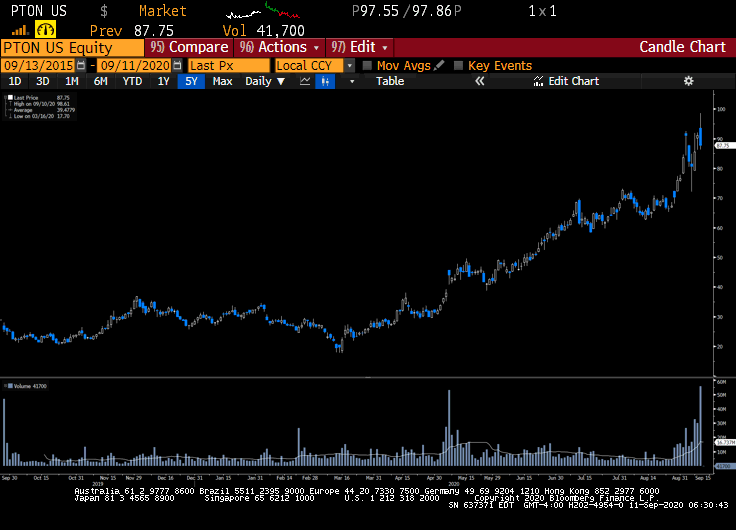Screen dimensions: 736x530
Task: Open the chart type dropdown arrow
Action: (352, 82)
